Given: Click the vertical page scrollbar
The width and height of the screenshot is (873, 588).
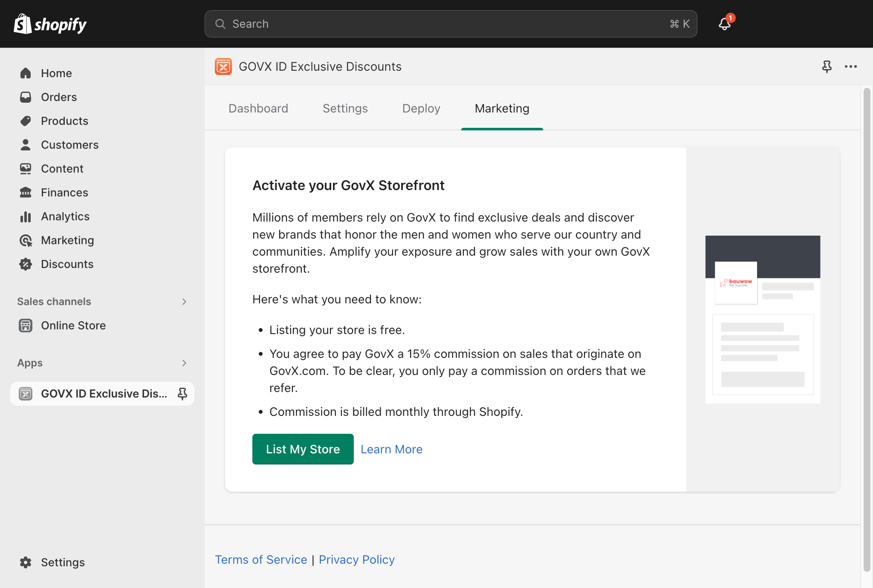Looking at the screenshot, I should point(867,329).
